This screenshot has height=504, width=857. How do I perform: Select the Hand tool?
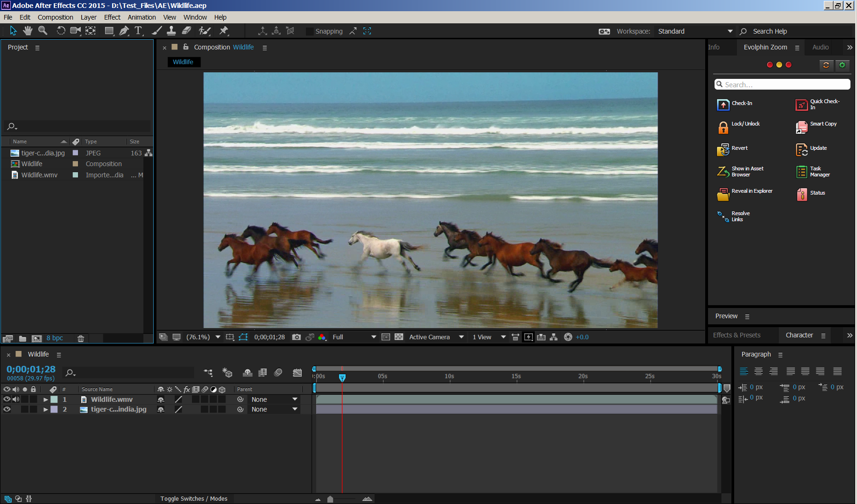[x=28, y=31]
